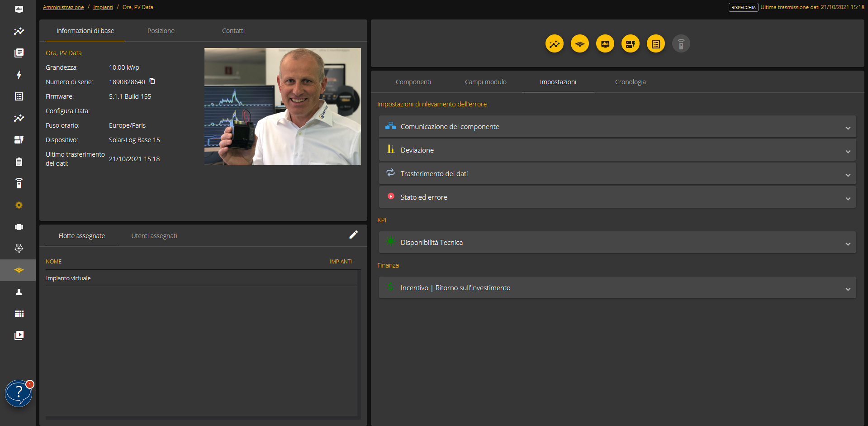Click the Impianti breadcrumb link
Screen dimensions: 868x426
click(103, 7)
